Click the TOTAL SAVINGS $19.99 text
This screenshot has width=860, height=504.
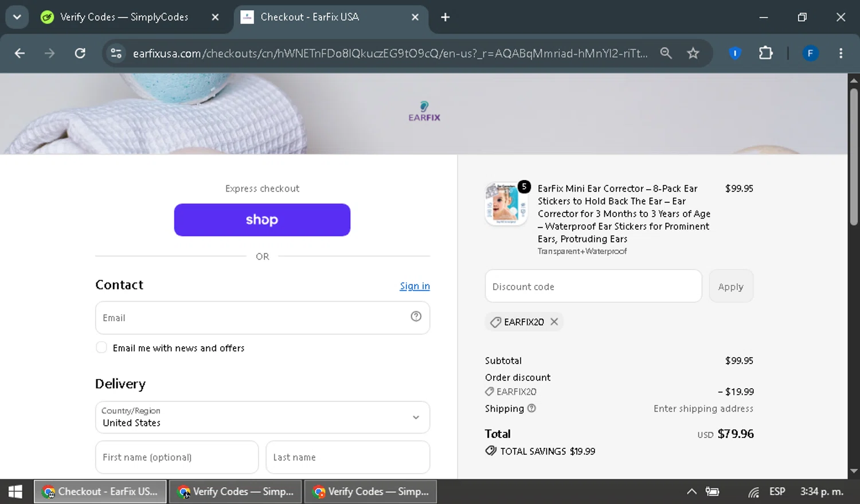pos(548,451)
